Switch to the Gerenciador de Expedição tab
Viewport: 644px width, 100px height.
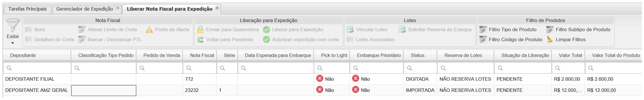84,9
